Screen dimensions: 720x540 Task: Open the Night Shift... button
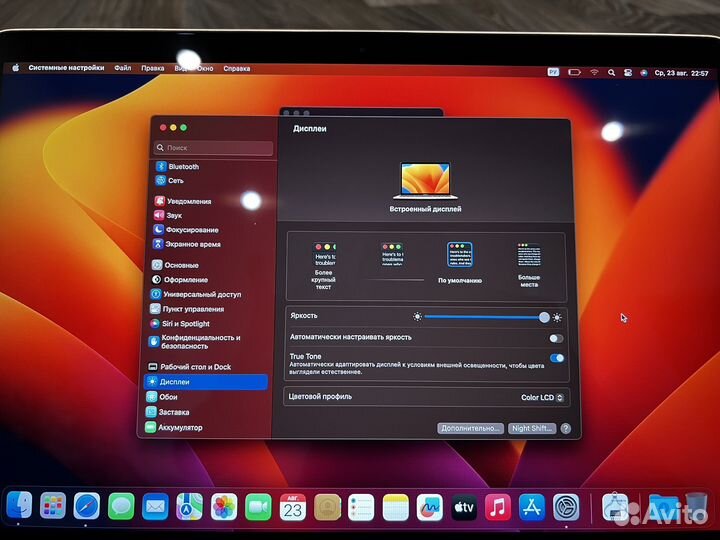pyautogui.click(x=532, y=428)
